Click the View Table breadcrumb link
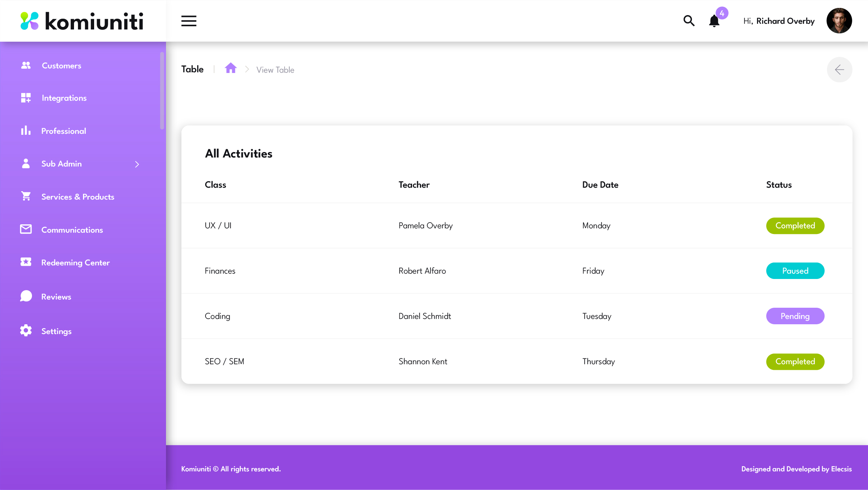 pos(275,70)
